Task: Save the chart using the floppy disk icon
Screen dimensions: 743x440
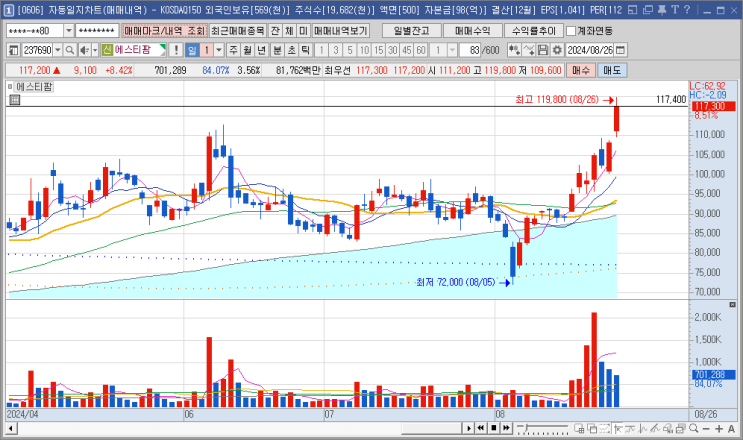Action: click(544, 50)
